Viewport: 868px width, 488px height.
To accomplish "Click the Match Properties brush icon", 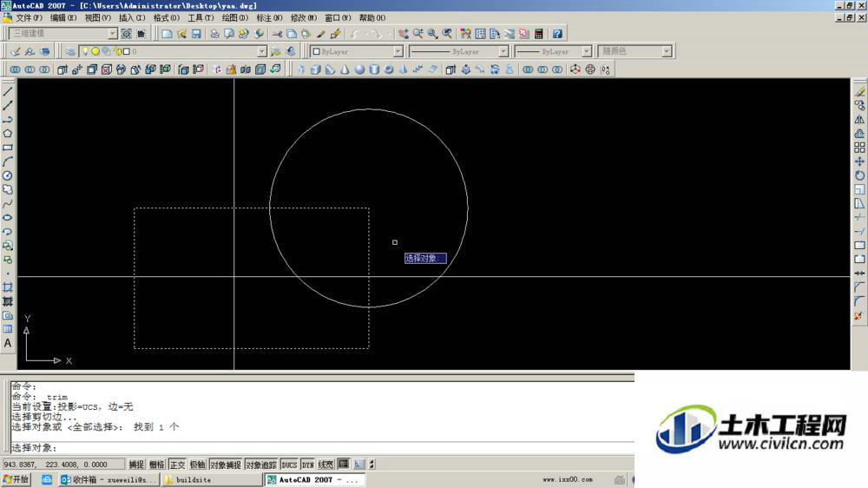I will [320, 34].
